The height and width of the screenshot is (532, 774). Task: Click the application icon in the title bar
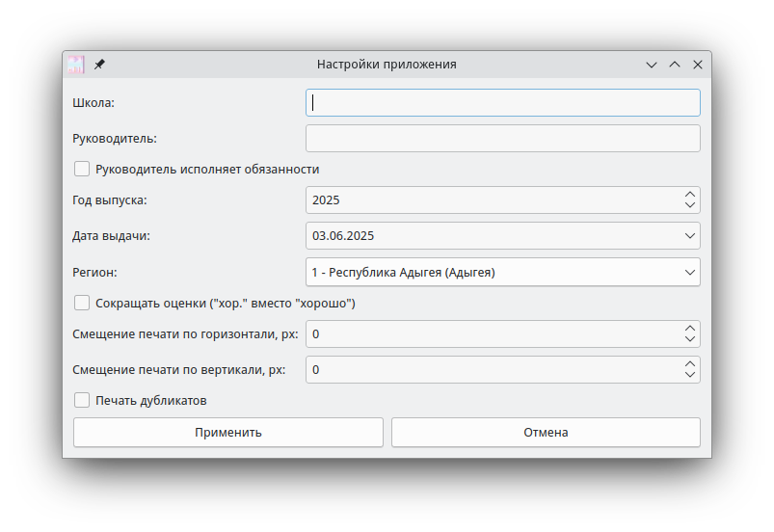point(75,65)
